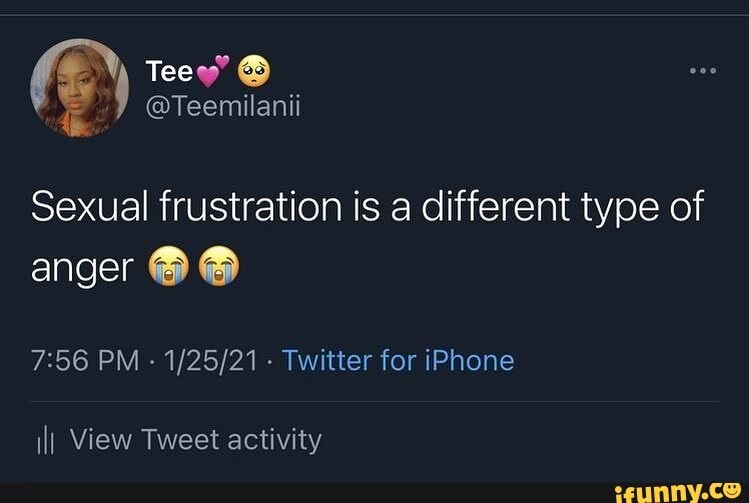Screen dimensions: 749x503
Task: Open the Twitter for iPhone link
Action: (398, 360)
